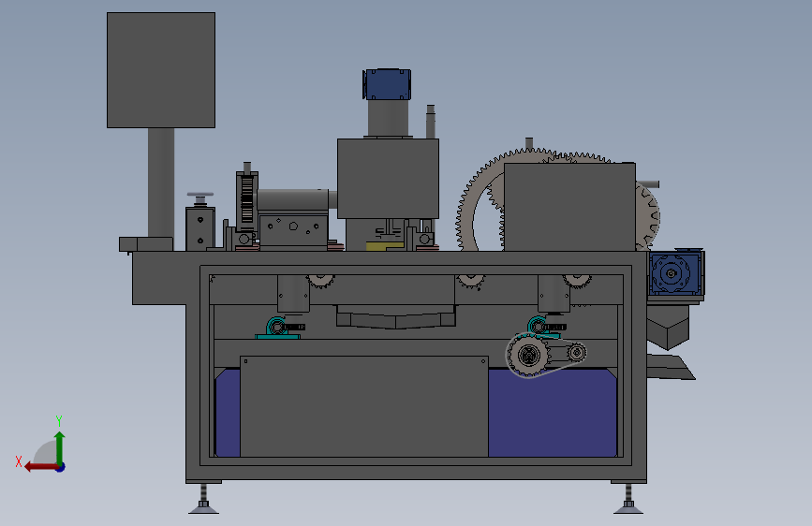Select the discharge chute on the right side
The height and width of the screenshot is (526, 812).
tap(670, 367)
